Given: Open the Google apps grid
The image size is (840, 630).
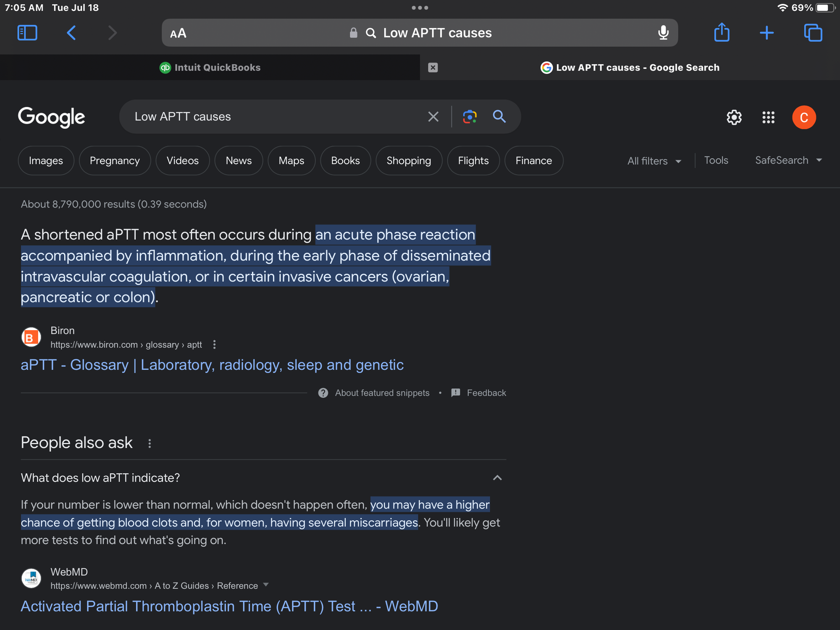Looking at the screenshot, I should click(768, 117).
